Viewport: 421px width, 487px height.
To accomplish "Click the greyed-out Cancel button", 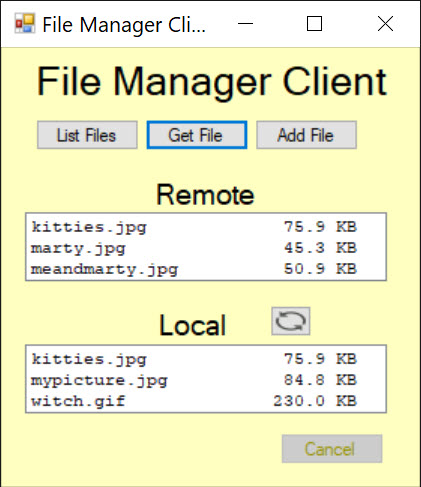I will pyautogui.click(x=332, y=449).
